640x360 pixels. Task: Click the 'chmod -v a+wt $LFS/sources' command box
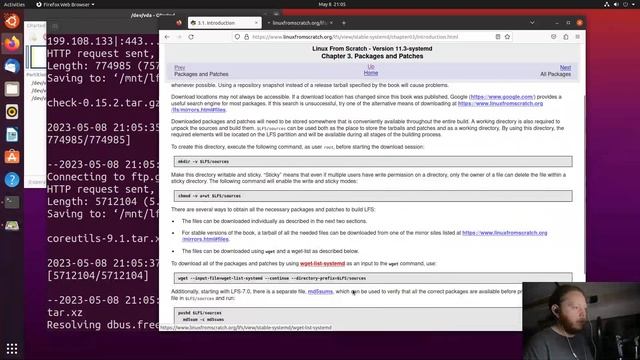373,196
